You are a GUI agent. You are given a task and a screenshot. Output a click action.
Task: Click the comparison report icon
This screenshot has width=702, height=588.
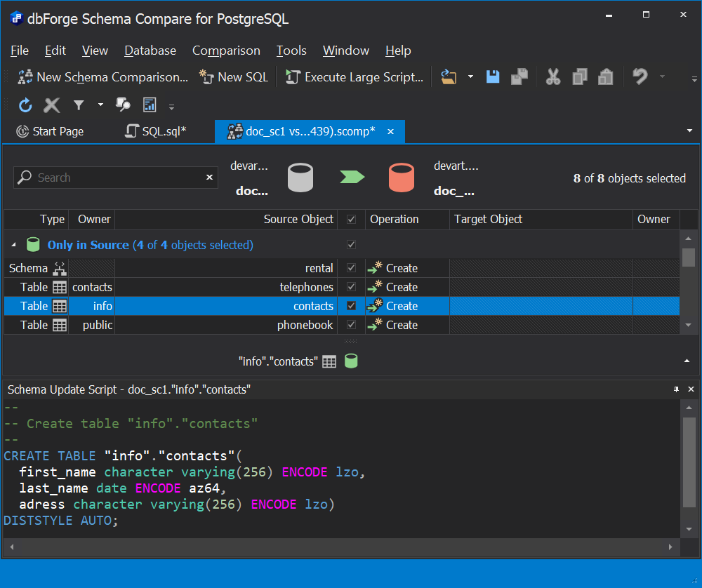click(149, 105)
